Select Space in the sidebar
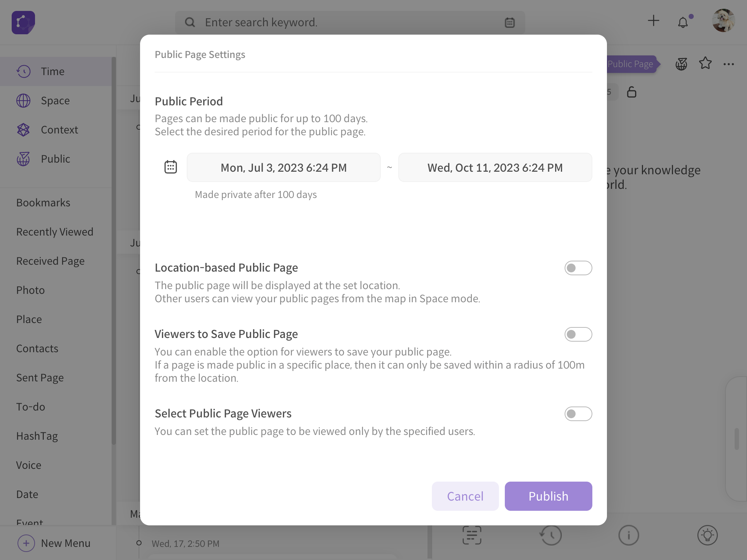 (x=56, y=101)
